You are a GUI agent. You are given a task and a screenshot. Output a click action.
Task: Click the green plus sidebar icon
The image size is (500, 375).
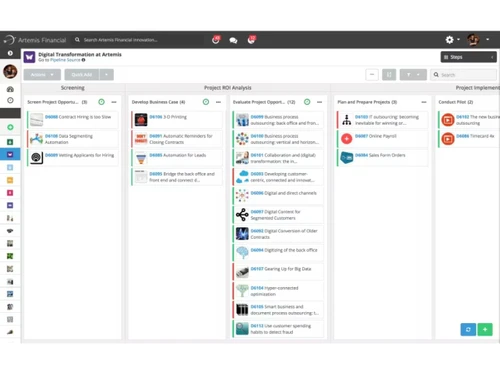pos(10,127)
